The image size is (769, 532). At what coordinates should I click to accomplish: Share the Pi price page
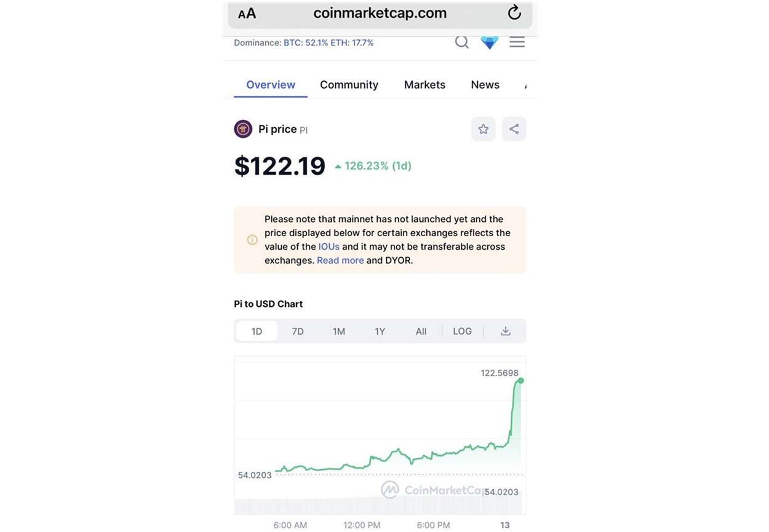514,129
